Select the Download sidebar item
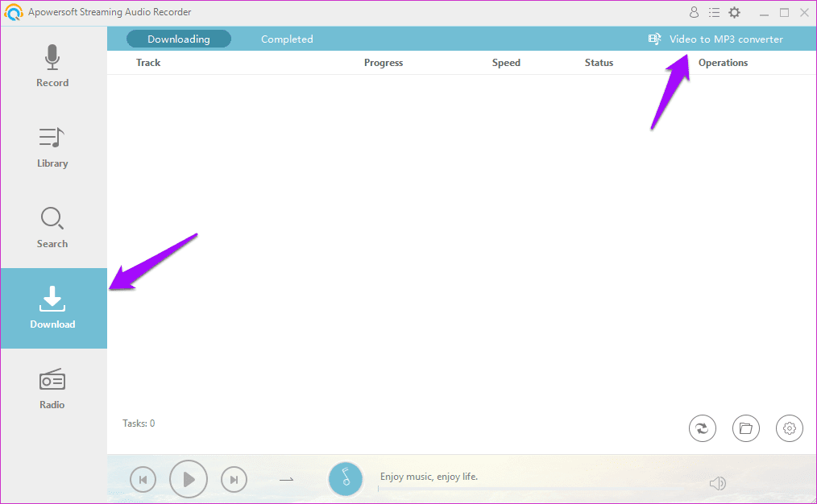The image size is (817, 504). (x=52, y=308)
